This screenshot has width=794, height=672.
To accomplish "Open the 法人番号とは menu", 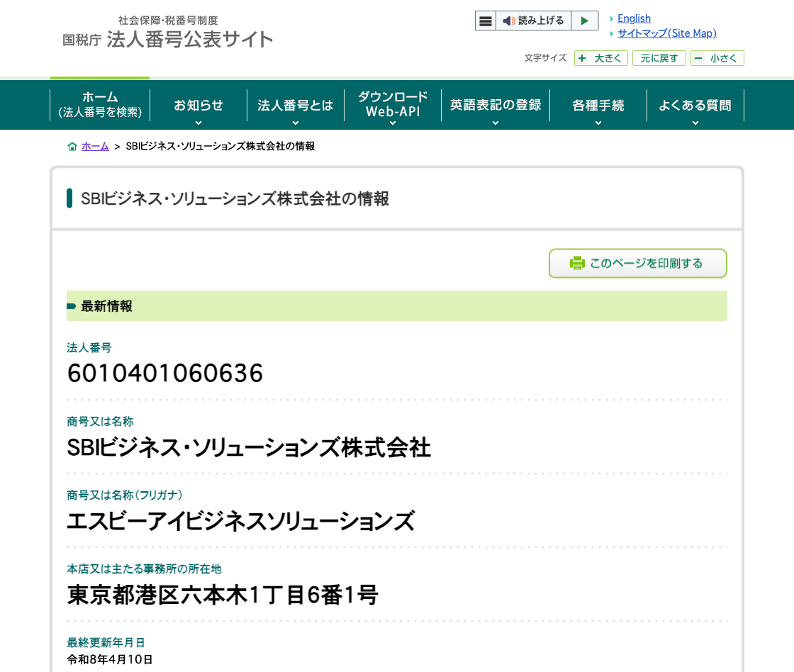I will click(x=296, y=105).
